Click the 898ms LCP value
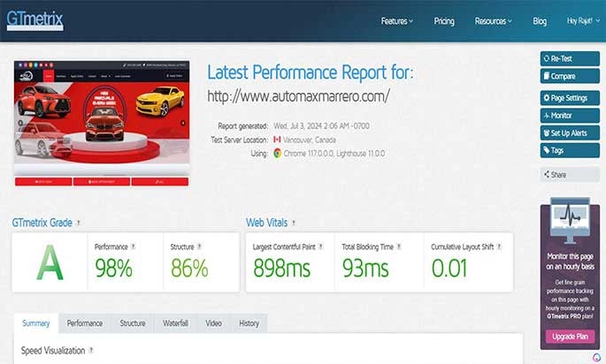 281,269
